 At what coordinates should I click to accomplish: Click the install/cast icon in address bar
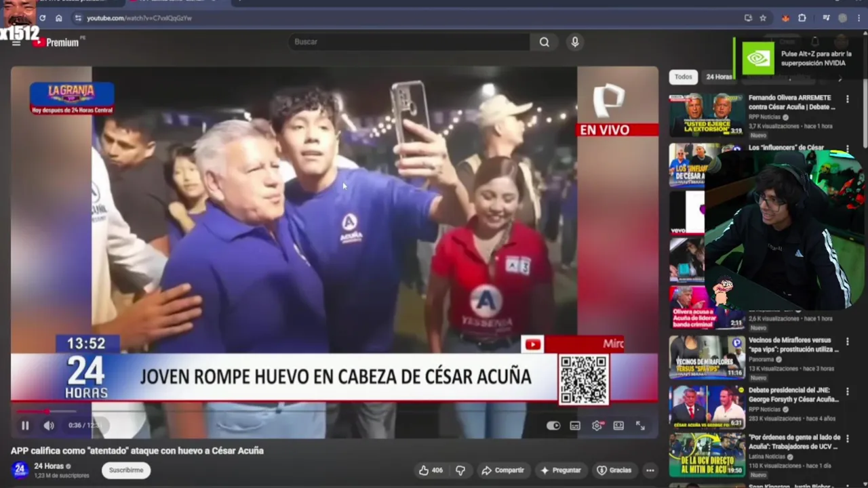tap(748, 18)
